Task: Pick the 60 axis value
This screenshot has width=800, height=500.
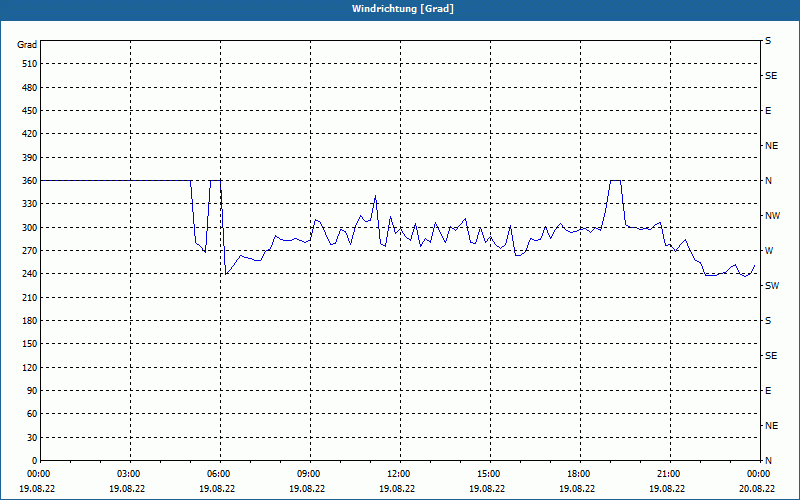Action: click(x=32, y=414)
